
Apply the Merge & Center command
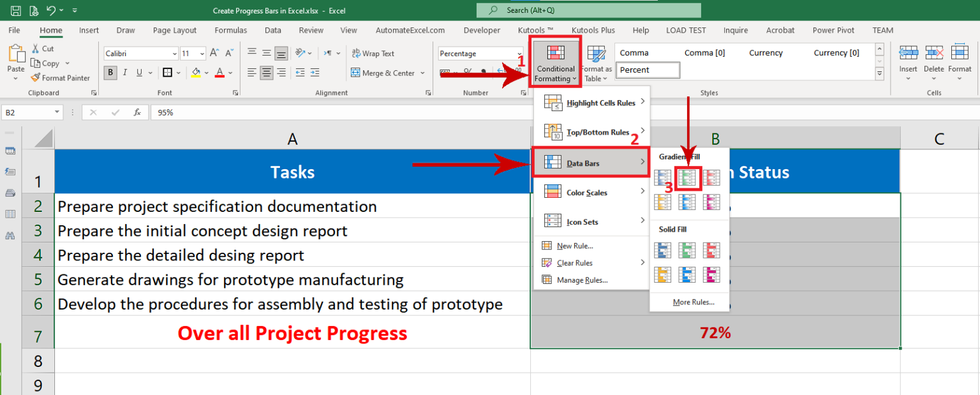(383, 73)
